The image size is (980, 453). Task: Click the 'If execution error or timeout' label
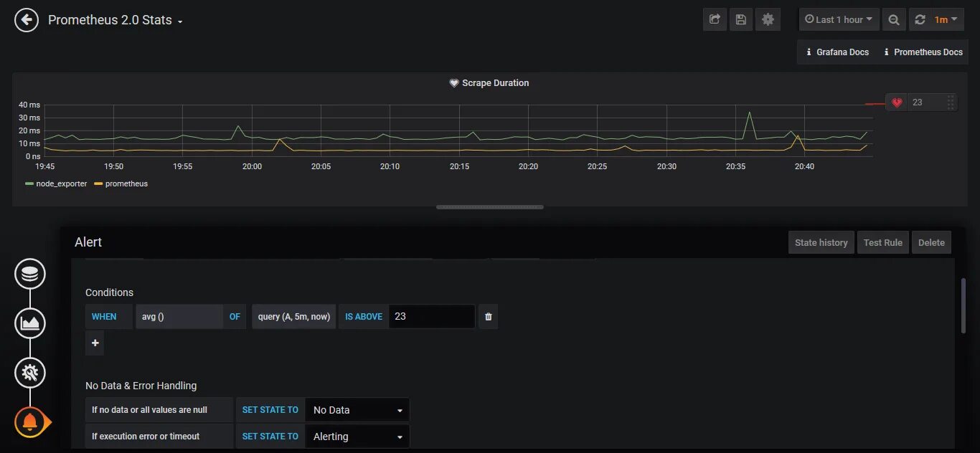pyautogui.click(x=159, y=437)
